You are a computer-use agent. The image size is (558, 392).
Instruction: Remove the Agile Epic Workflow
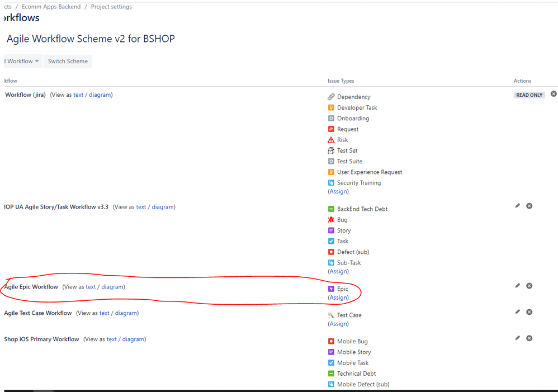tap(529, 286)
